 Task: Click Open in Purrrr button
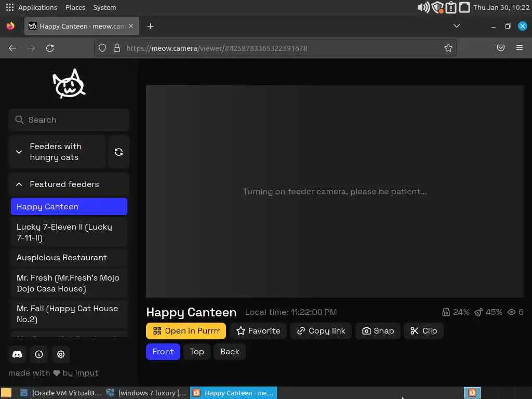pyautogui.click(x=186, y=331)
